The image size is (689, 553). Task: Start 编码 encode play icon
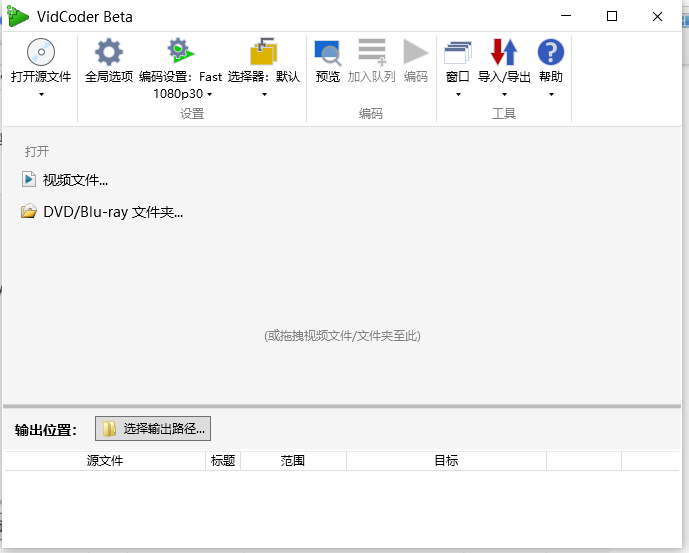416,52
